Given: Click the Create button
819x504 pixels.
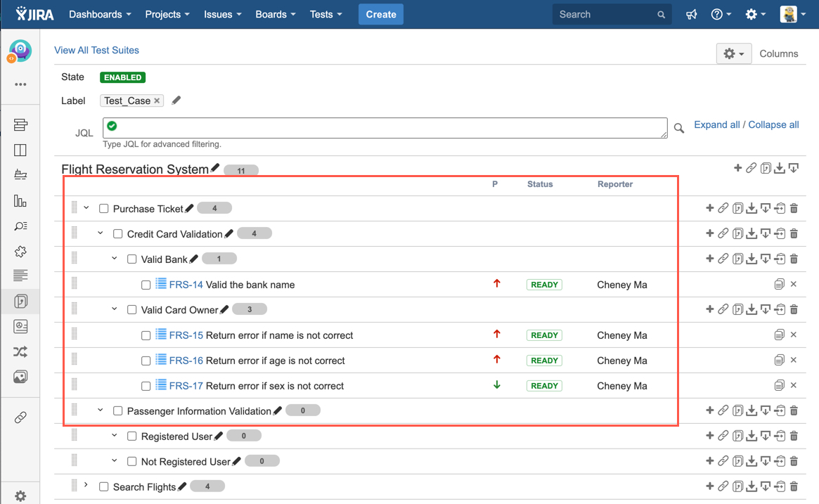Looking at the screenshot, I should pyautogui.click(x=381, y=15).
